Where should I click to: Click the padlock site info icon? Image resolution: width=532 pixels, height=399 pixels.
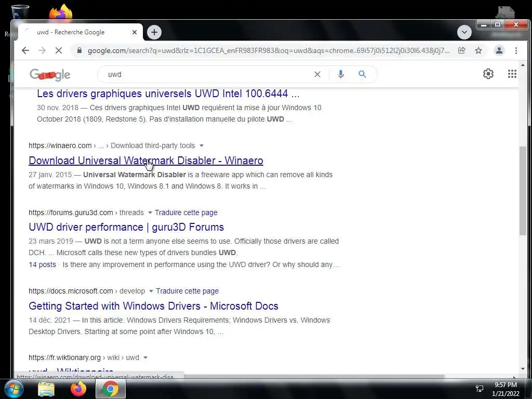pyautogui.click(x=79, y=50)
